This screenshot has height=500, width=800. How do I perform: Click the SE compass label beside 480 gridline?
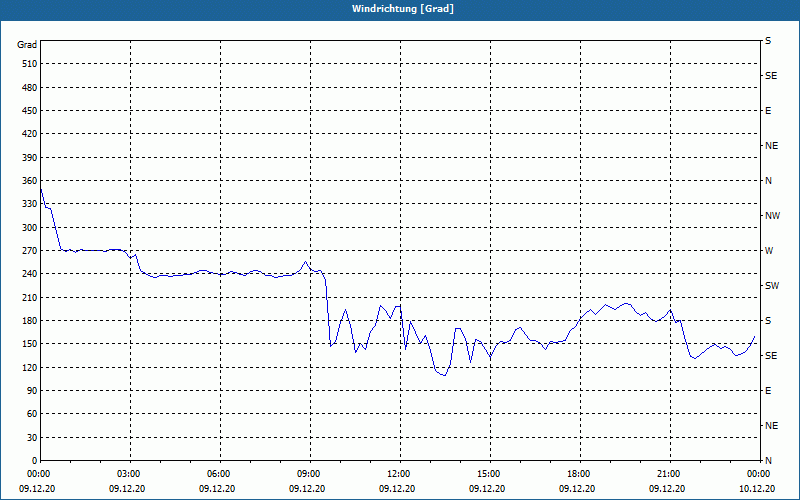pos(771,76)
